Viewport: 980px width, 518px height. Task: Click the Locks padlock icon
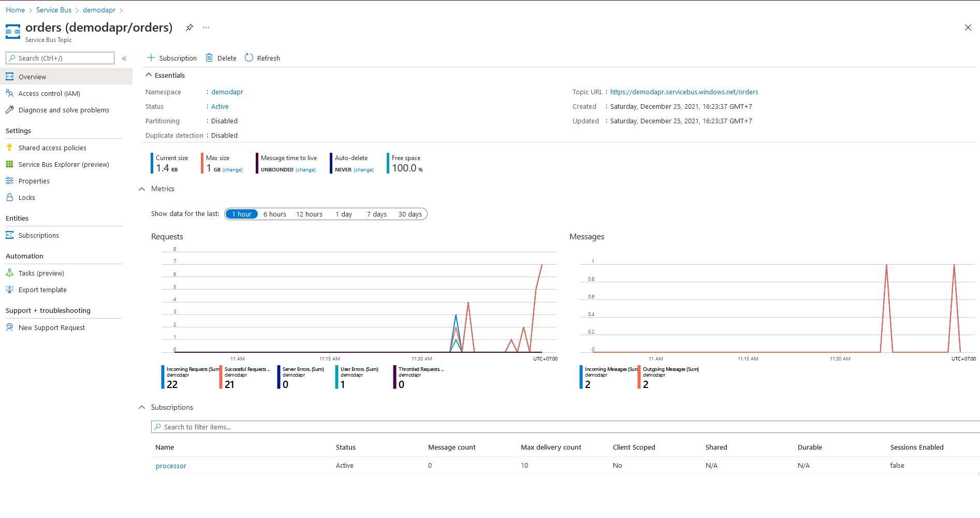point(9,197)
